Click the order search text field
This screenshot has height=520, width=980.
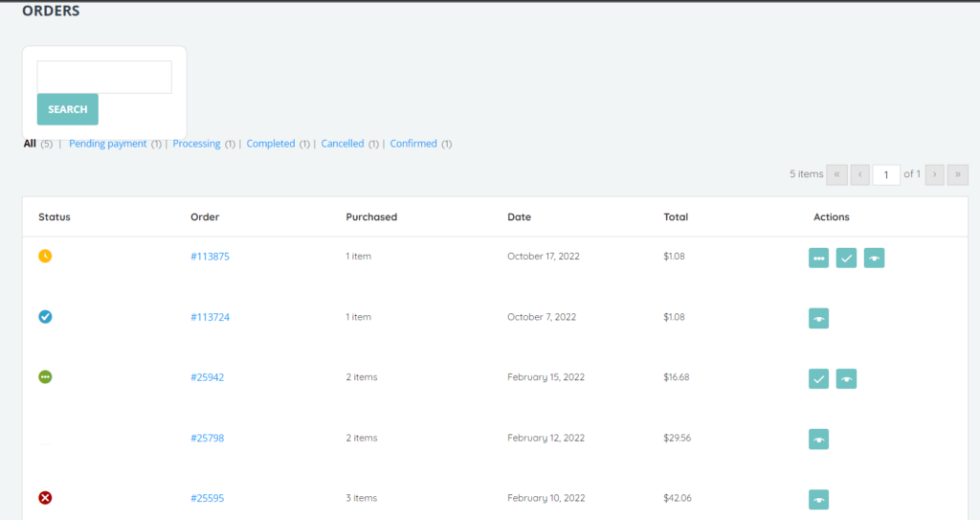pyautogui.click(x=104, y=78)
